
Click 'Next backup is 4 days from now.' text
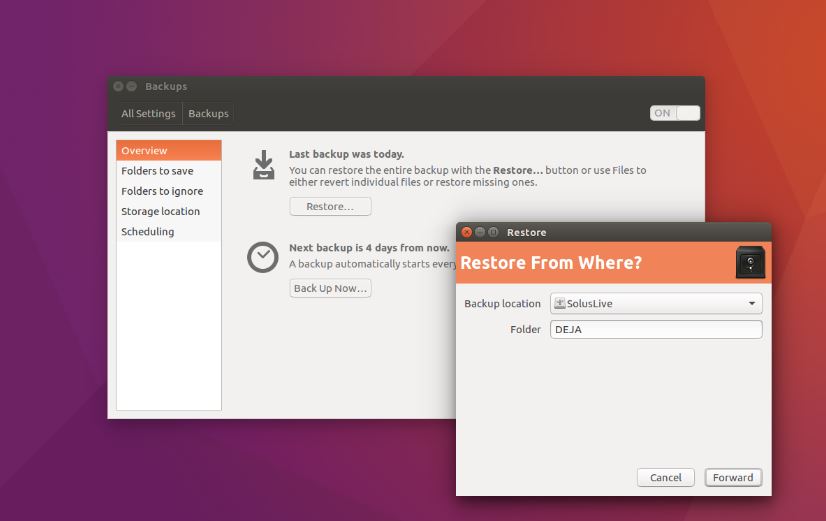coord(369,248)
